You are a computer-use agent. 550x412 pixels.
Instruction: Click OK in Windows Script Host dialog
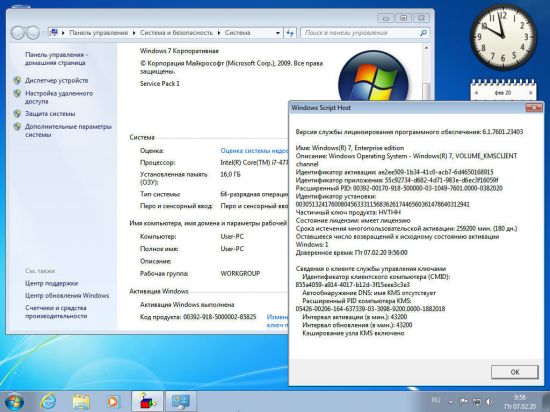click(x=515, y=372)
